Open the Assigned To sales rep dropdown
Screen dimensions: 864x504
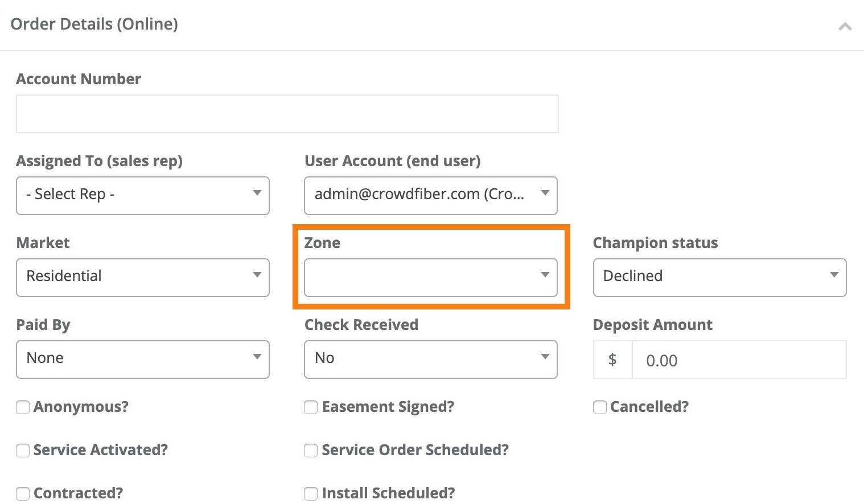(x=142, y=195)
